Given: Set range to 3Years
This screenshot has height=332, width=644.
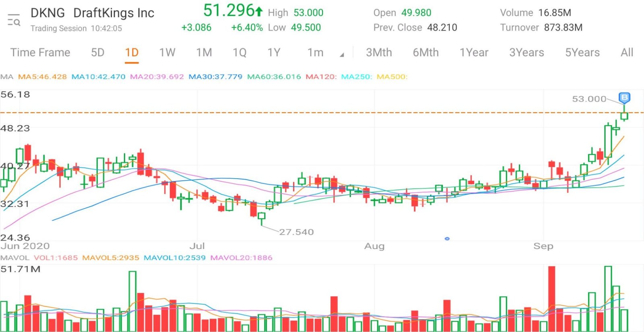Looking at the screenshot, I should 526,53.
